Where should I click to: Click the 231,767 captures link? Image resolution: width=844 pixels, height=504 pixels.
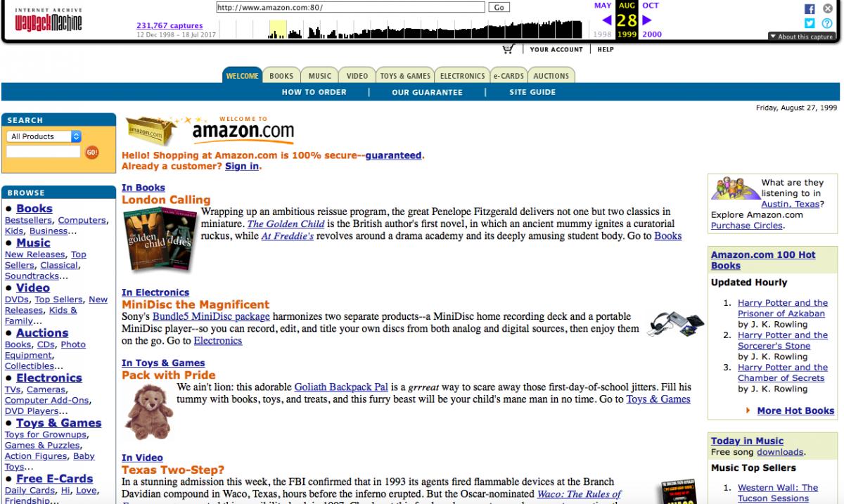click(170, 26)
